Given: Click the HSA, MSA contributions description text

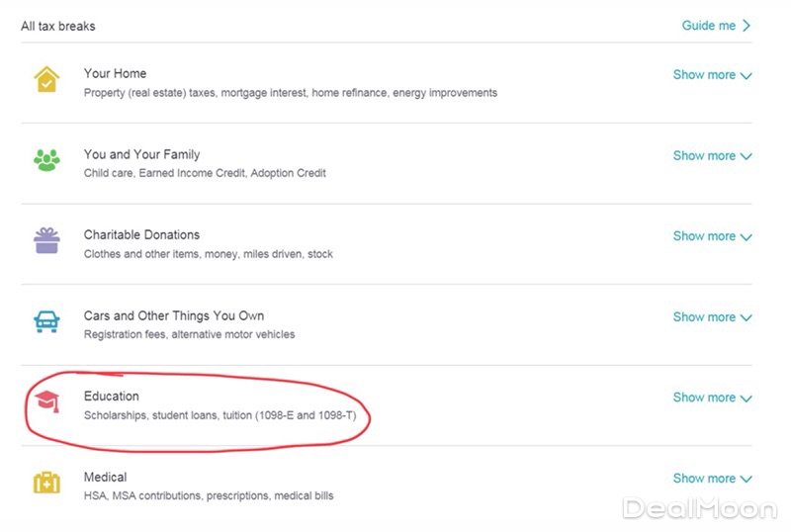Looking at the screenshot, I should [x=208, y=495].
